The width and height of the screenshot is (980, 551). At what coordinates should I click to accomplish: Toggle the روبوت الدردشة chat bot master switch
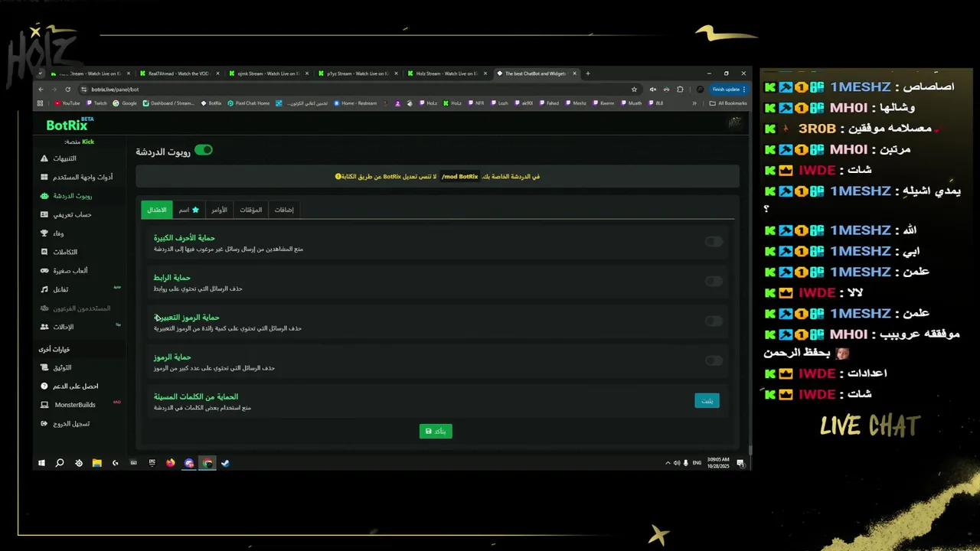[x=204, y=150]
